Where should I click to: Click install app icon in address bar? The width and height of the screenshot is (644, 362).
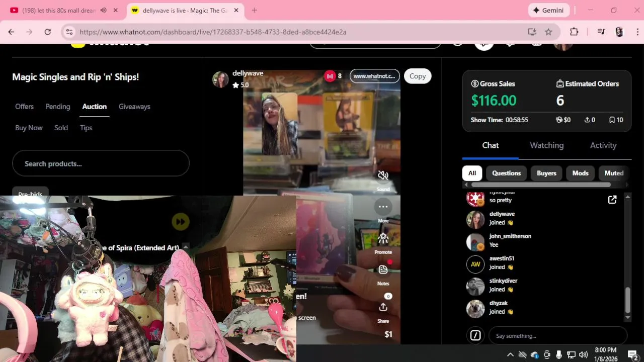click(532, 32)
